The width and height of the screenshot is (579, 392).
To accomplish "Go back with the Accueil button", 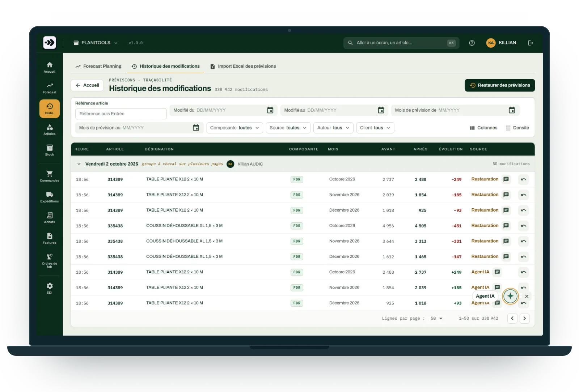I will pos(87,85).
